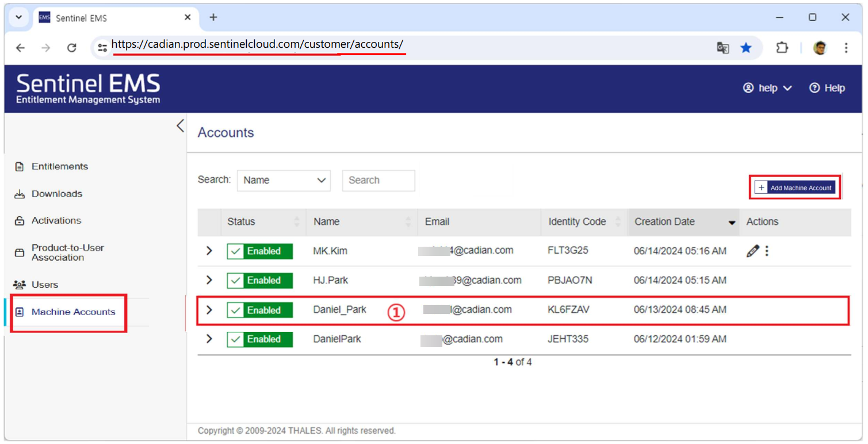Click the Search text box
This screenshot has height=444, width=868.
378,181
